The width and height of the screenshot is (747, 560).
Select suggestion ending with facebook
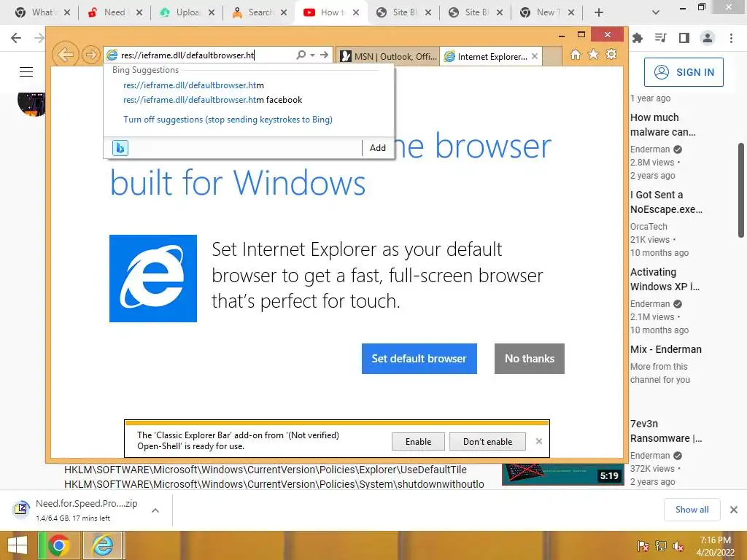212,100
